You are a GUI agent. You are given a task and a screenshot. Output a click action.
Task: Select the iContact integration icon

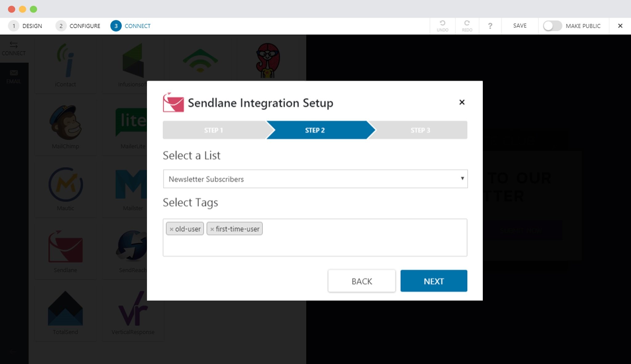coord(65,60)
